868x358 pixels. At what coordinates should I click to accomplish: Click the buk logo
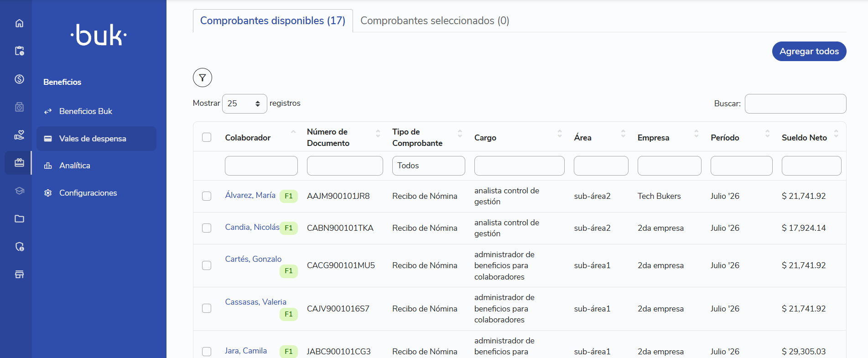tap(99, 35)
